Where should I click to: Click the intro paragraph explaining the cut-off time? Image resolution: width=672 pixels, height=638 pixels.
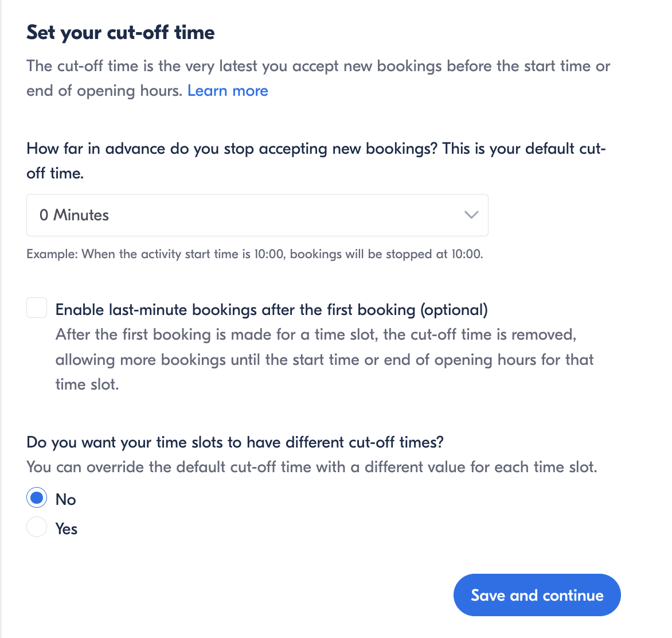[318, 79]
